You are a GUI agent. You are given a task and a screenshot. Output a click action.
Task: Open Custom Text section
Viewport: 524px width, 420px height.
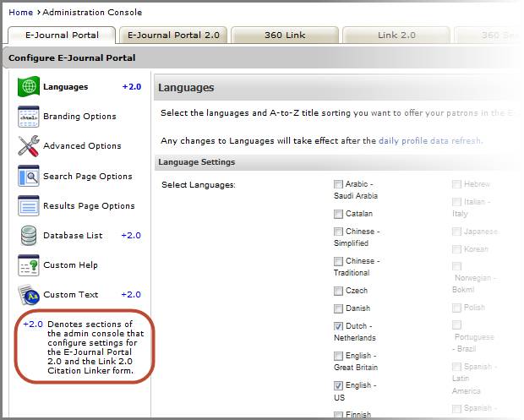(x=70, y=295)
